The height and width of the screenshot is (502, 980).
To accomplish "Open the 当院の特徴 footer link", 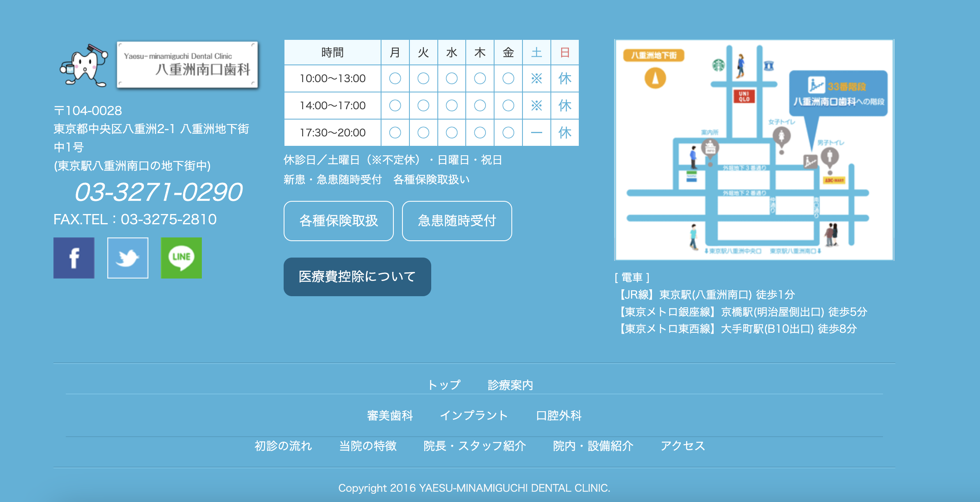I will (x=368, y=446).
